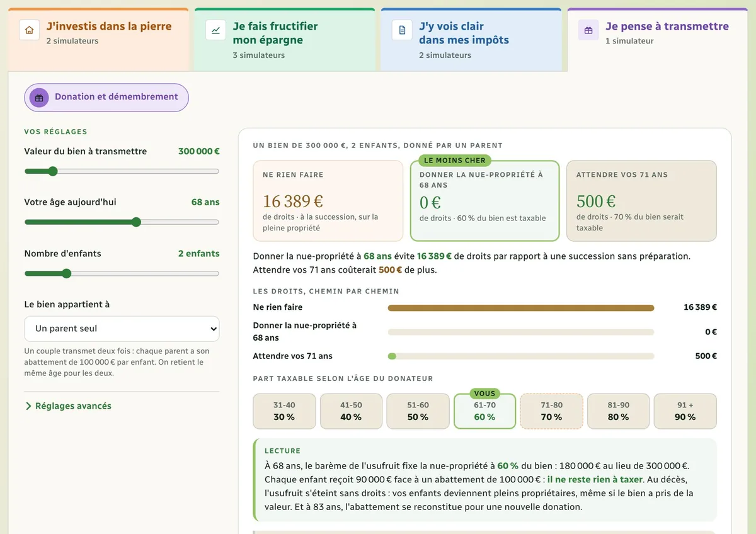Click "Donner la nue-propriété à 68 ans" row label
The image size is (756, 534).
click(x=305, y=332)
